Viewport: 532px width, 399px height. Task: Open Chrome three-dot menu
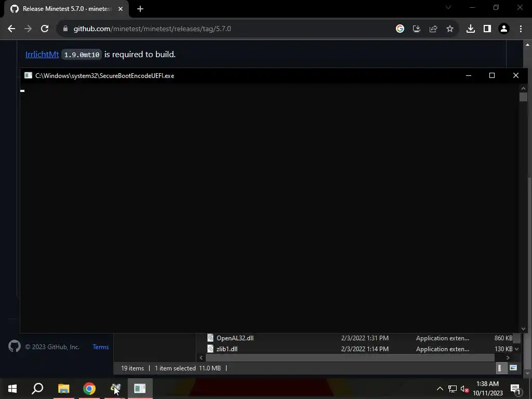tap(521, 29)
